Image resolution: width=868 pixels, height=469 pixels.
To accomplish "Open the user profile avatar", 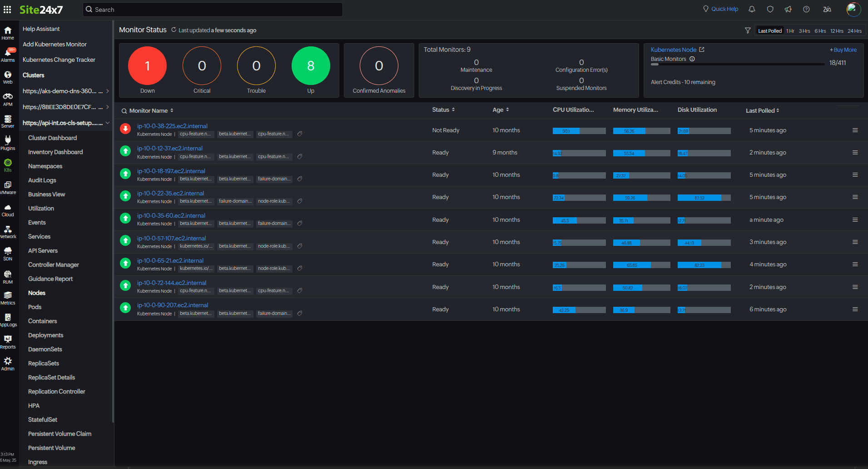I will (854, 9).
